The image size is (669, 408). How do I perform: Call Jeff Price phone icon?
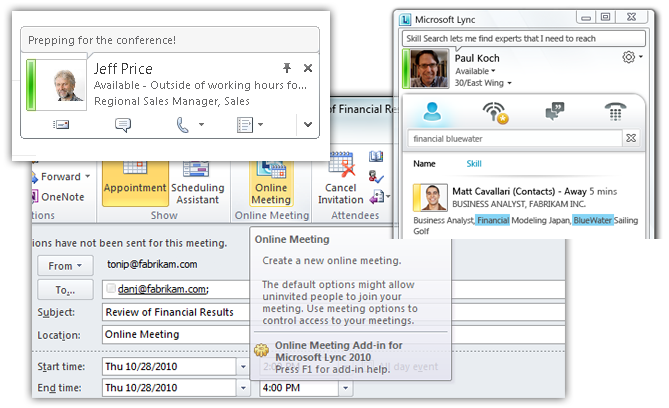(x=183, y=125)
